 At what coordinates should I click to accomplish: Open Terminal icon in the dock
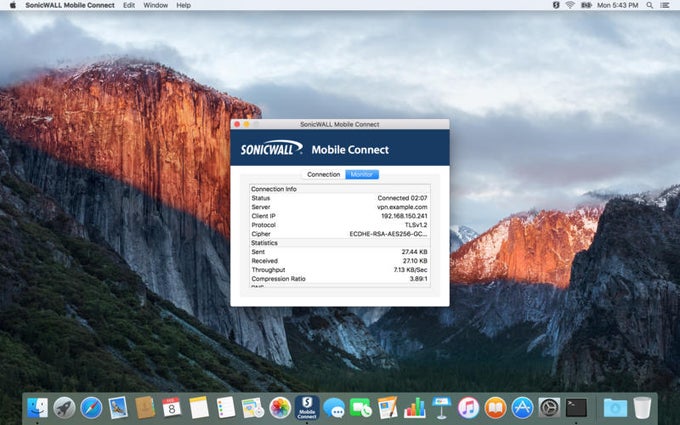pos(576,408)
